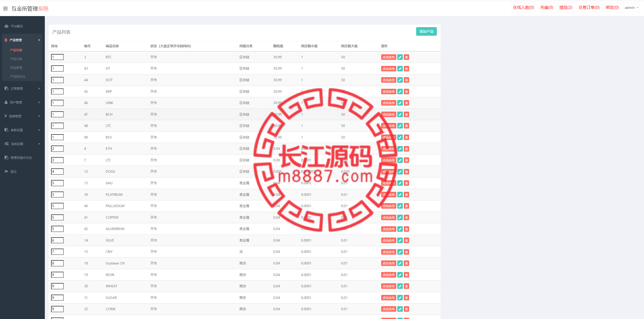Edit the PLATINUM product row
The height and width of the screenshot is (319, 644).
[x=400, y=195]
